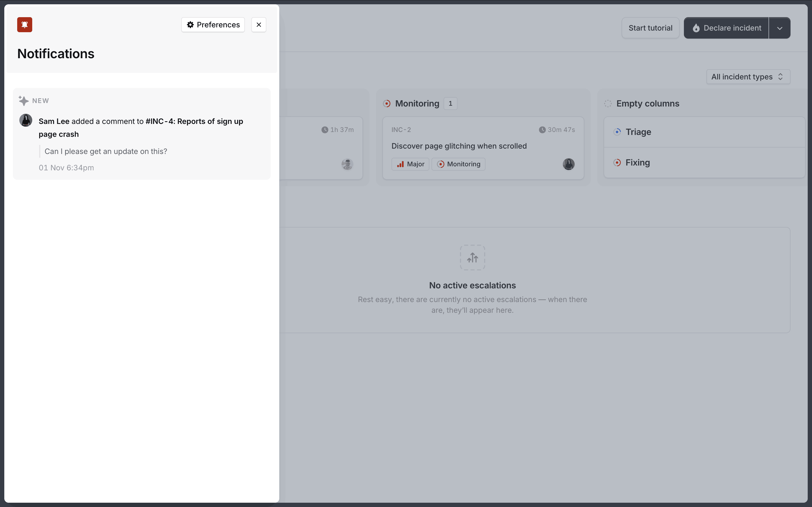This screenshot has width=812, height=507.
Task: Click the Preferences gear icon
Action: pos(190,24)
